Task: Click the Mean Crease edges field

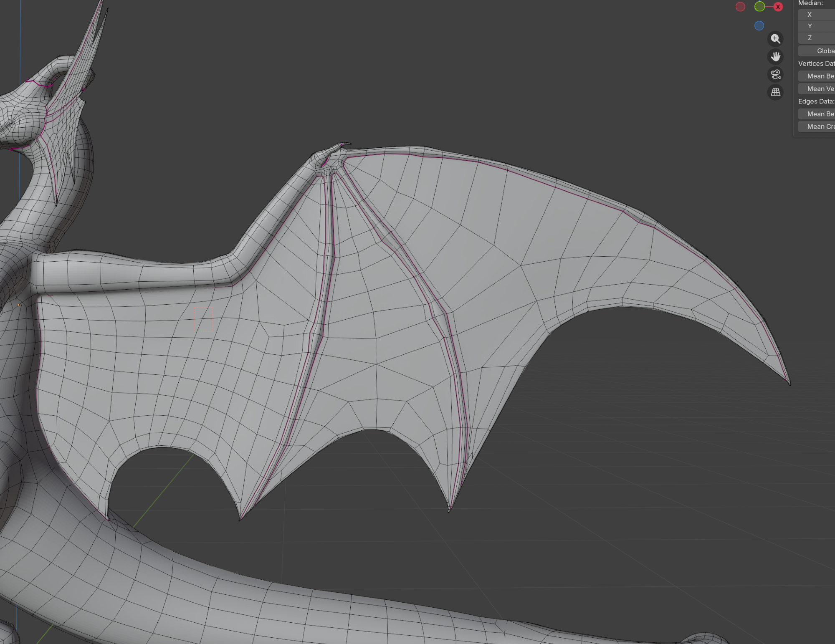Action: [816, 126]
